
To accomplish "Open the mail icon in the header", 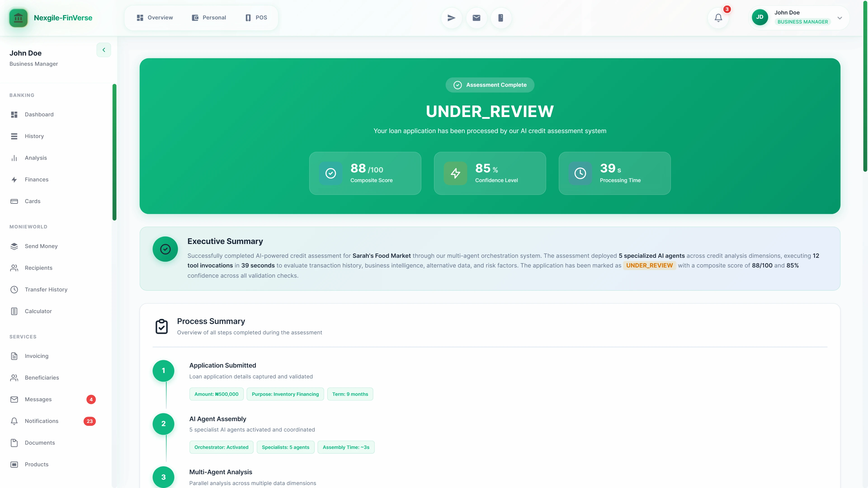I will click(x=476, y=18).
